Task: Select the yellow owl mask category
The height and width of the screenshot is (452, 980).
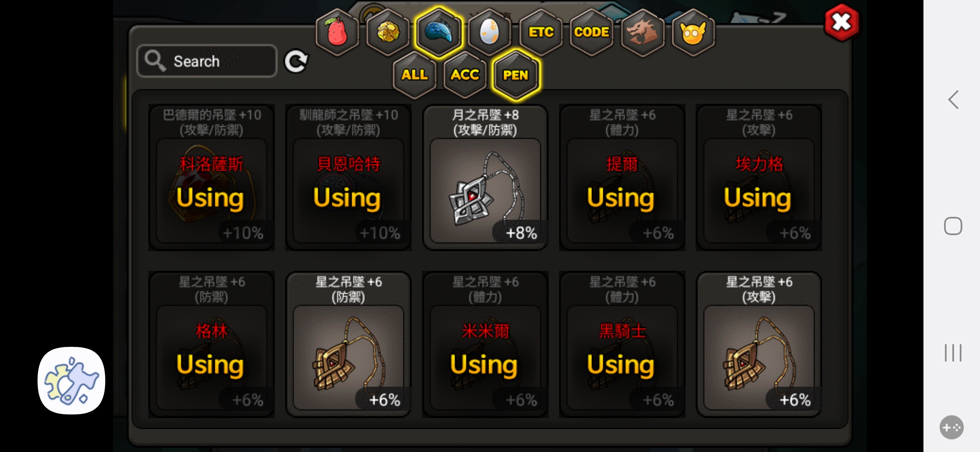Action: pos(693,32)
